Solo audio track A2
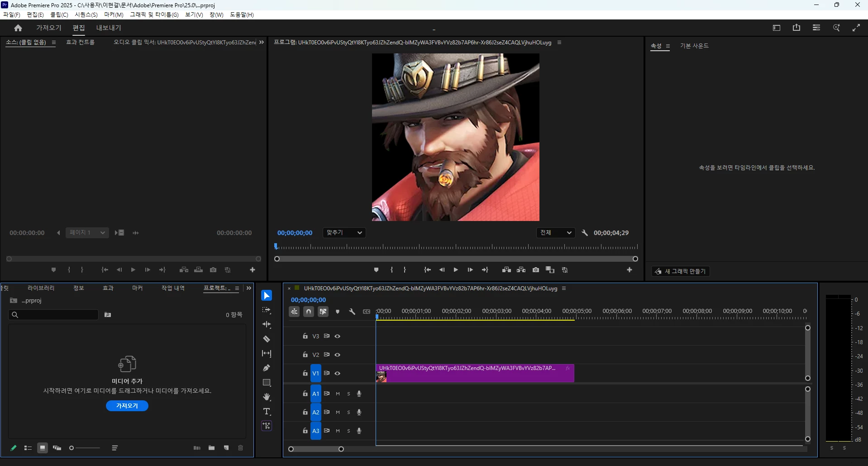Screen dimensions: 868x466 coord(348,413)
